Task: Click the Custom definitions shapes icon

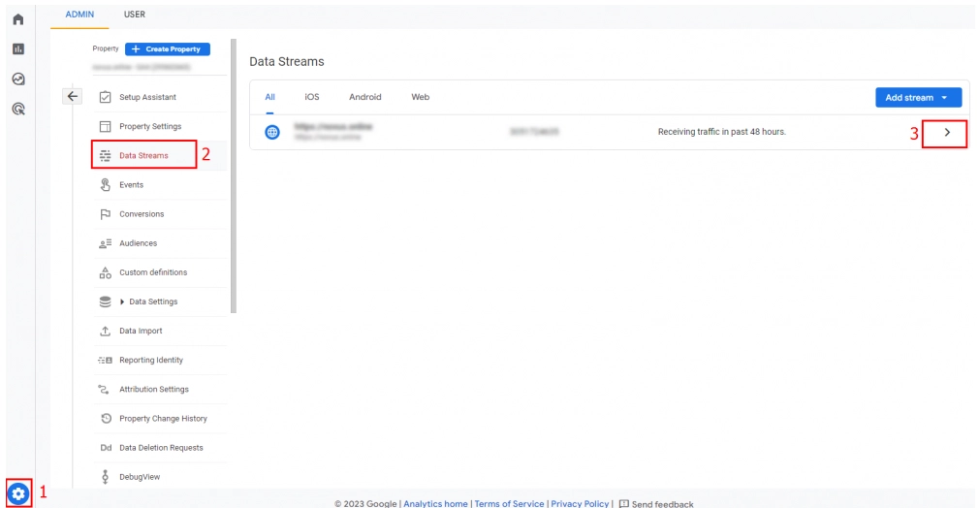Action: pyautogui.click(x=105, y=272)
